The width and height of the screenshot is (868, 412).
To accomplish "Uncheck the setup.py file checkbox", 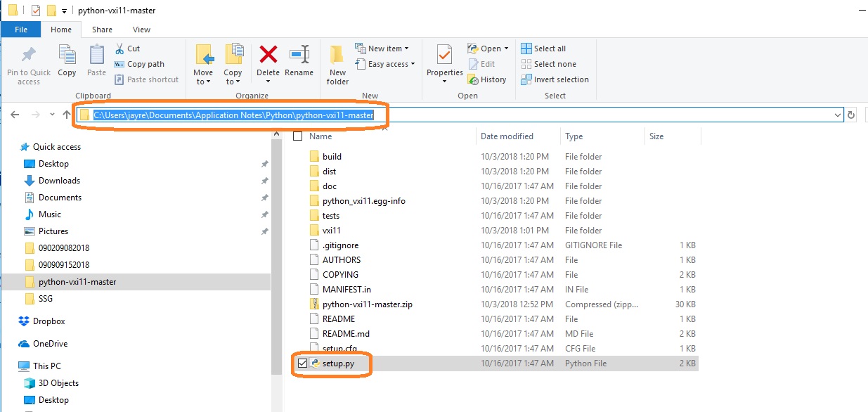I will 302,363.
